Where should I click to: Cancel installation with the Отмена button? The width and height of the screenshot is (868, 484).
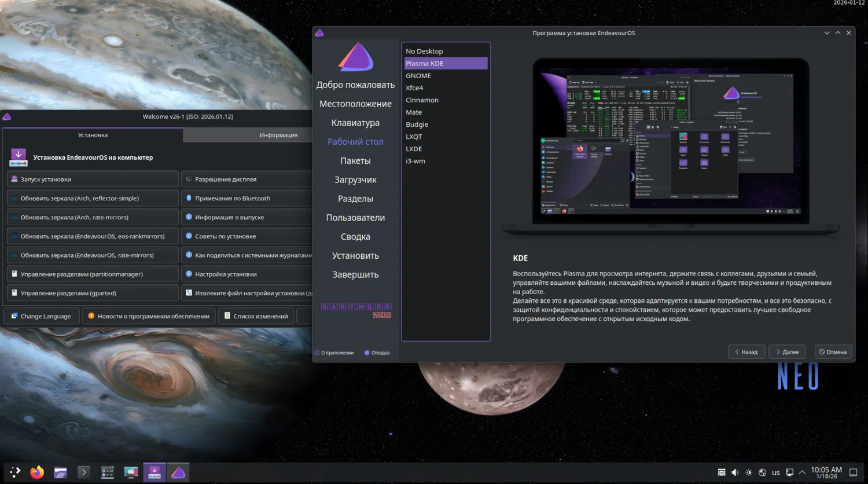click(x=833, y=351)
